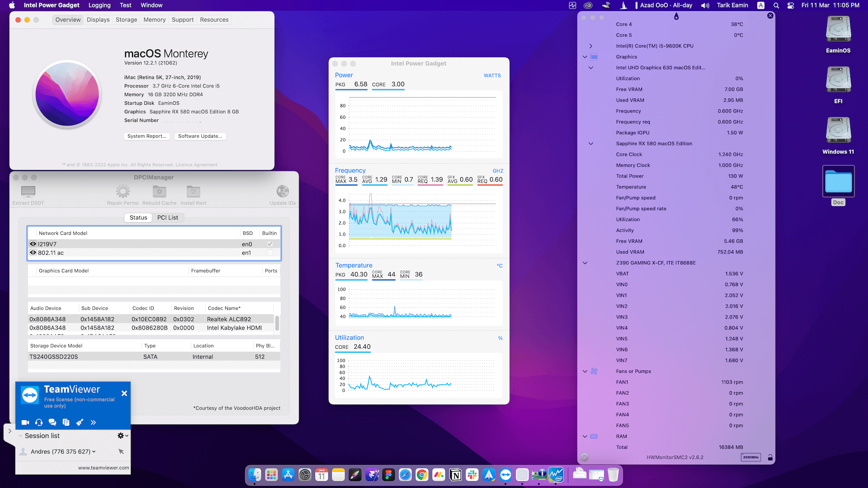Collapse Sapphire RX 580 macOS Edition section
The width and height of the screenshot is (868, 488).
[590, 144]
